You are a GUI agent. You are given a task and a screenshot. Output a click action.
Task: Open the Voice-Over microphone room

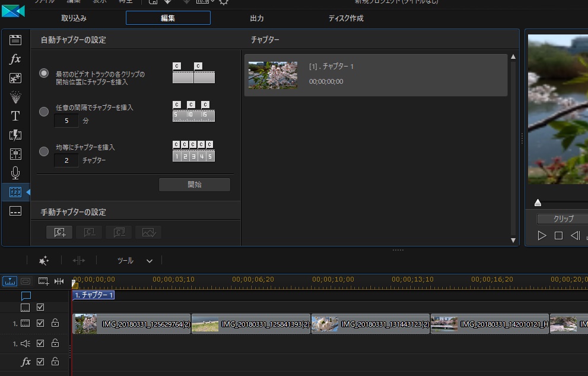[15, 173]
